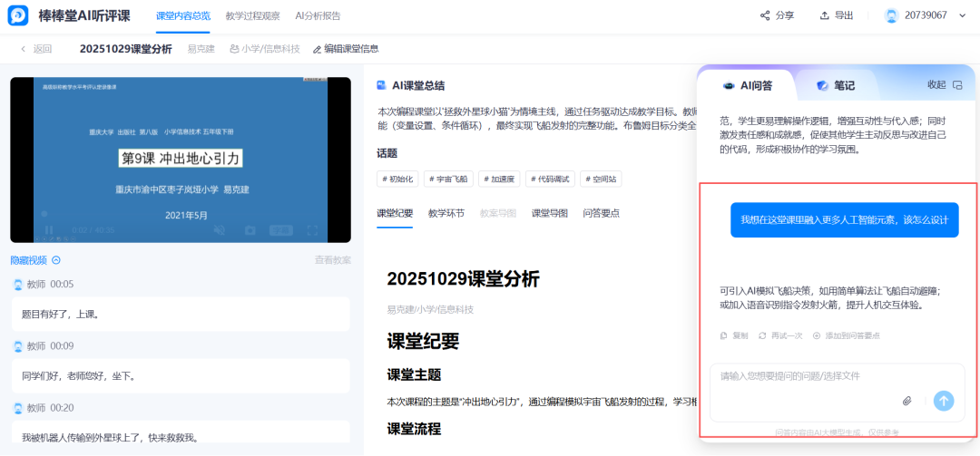This screenshot has width=980, height=456.
Task: Toggle the 字幕 subtitles button in video
Action: click(x=280, y=230)
